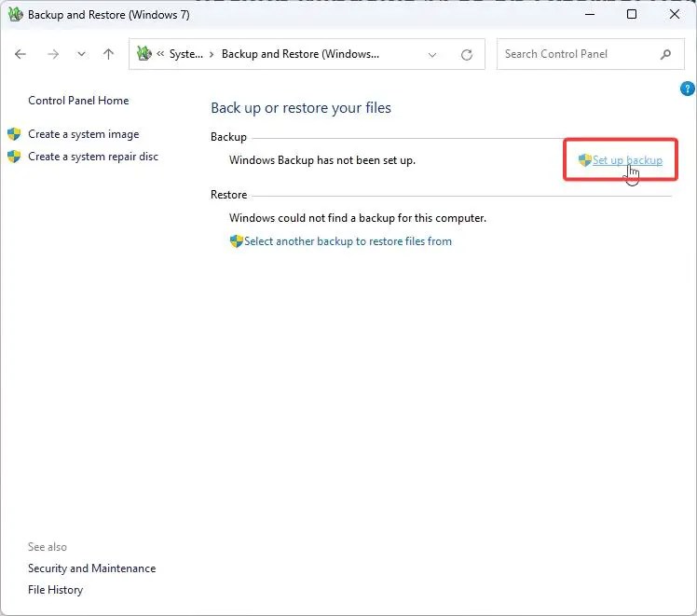This screenshot has height=616, width=697.
Task: Click 'Windows Backup has not been set up.' text
Action: 322,160
